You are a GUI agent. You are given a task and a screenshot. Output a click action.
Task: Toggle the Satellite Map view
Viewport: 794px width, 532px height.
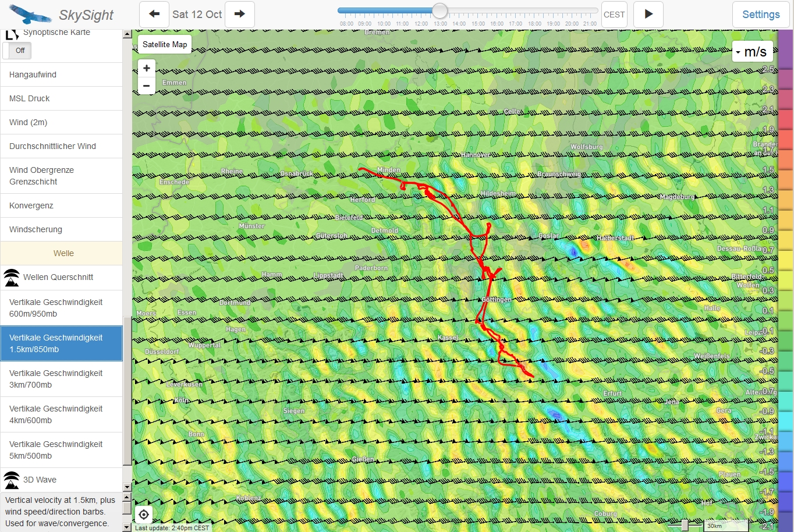pos(165,44)
